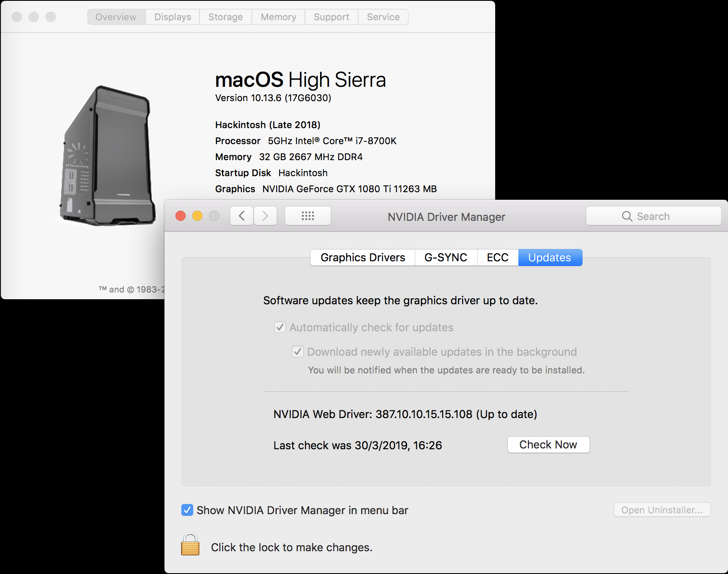
Task: Click the Check Now button
Action: tap(548, 445)
